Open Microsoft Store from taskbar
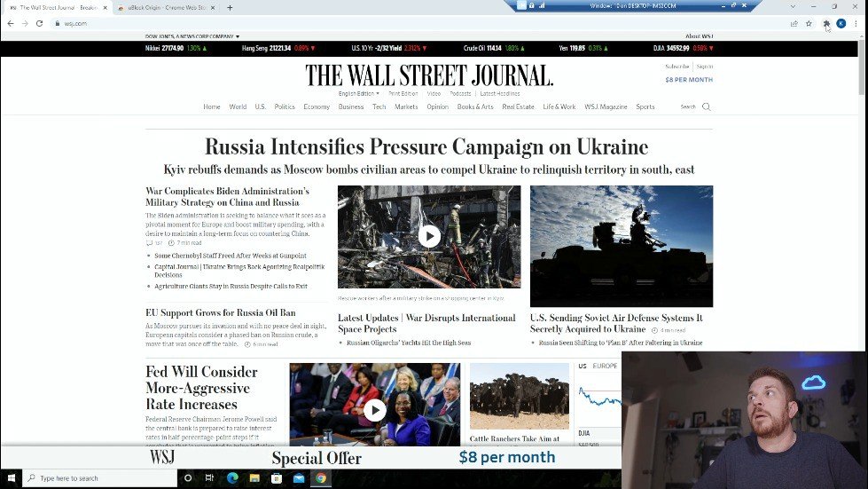The height and width of the screenshot is (489, 868). tap(277, 478)
